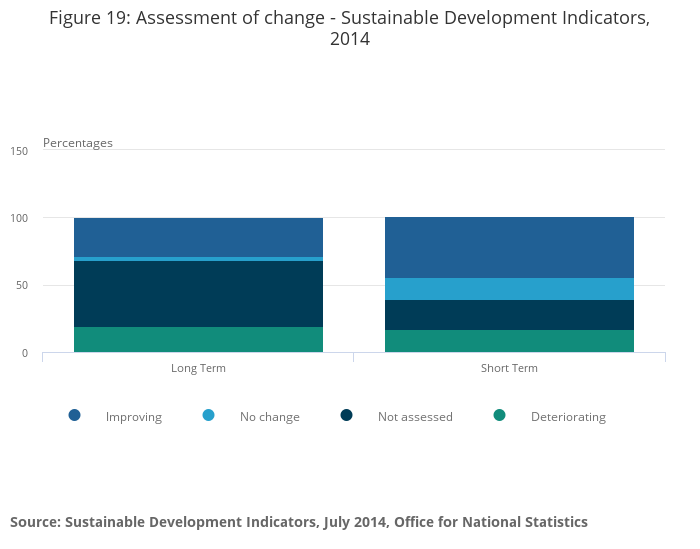Select the Short Term Improving bar segment
This screenshot has width=700, height=549.
(509, 247)
